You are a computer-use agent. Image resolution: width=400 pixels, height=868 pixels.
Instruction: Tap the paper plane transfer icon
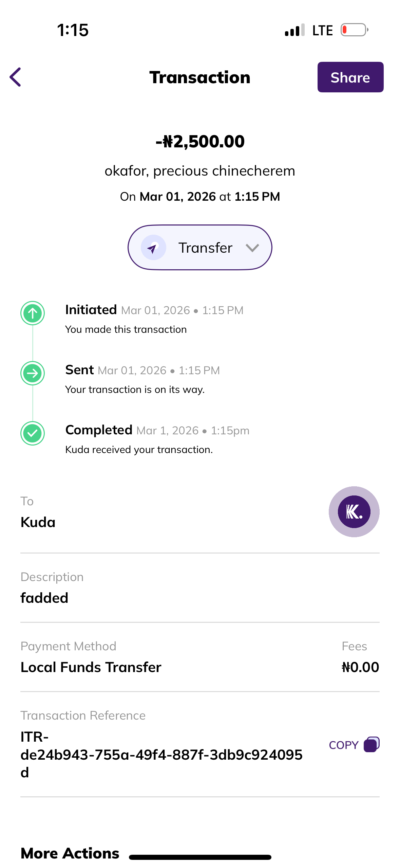click(153, 248)
